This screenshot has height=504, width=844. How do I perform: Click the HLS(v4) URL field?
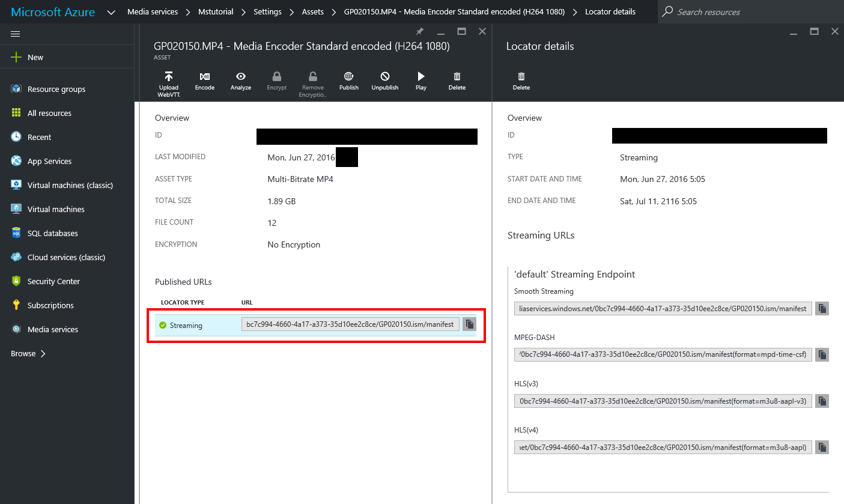pyautogui.click(x=663, y=447)
